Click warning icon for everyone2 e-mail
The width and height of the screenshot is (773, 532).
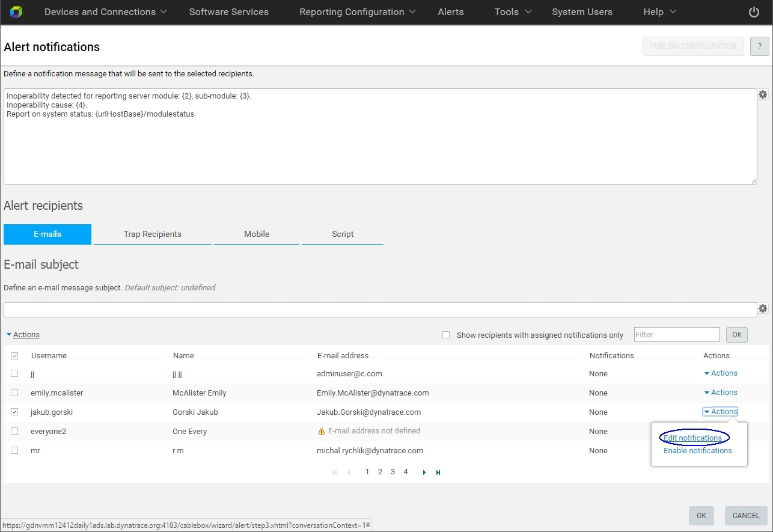point(321,432)
